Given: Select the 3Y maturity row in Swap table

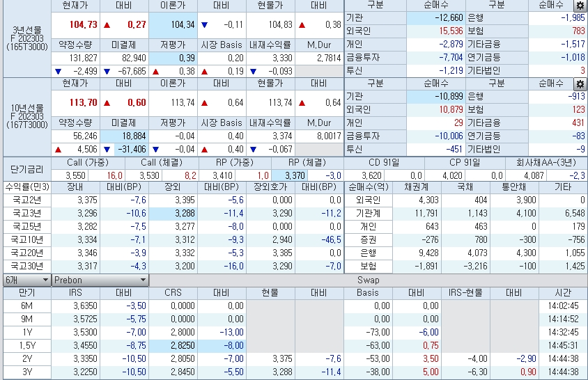Looking at the screenshot, I should (26, 372).
